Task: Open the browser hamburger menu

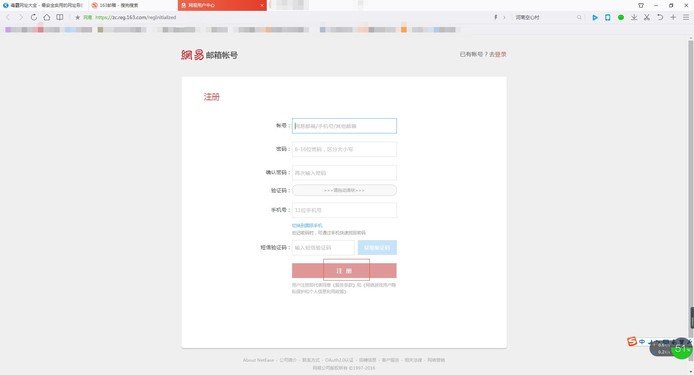Action: click(686, 17)
